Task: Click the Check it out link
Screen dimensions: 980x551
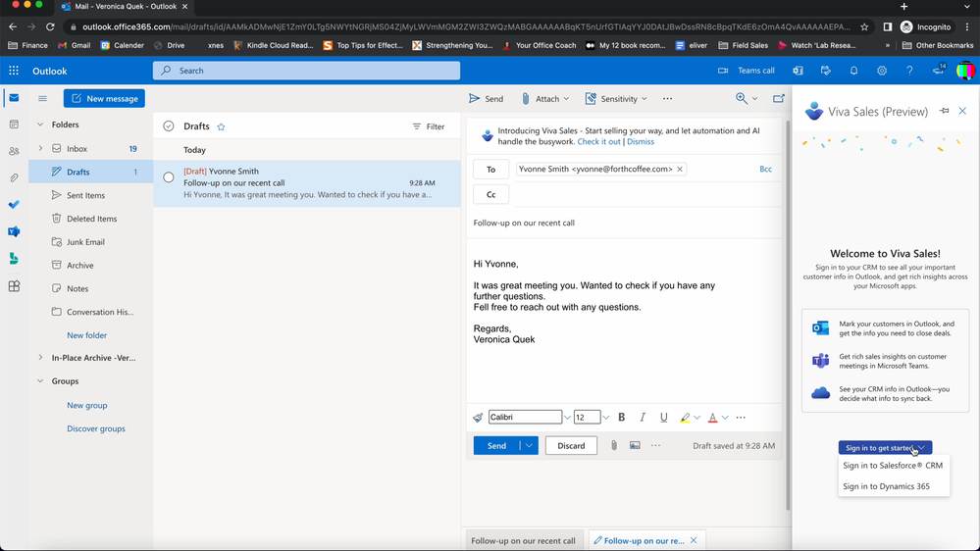Action: pyautogui.click(x=598, y=142)
